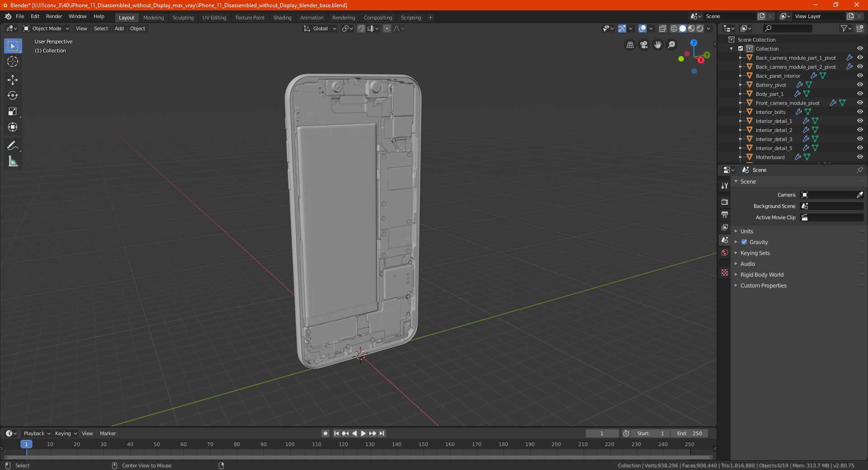Open the View Layer properties tab
The height and width of the screenshot is (470, 868).
(725, 227)
